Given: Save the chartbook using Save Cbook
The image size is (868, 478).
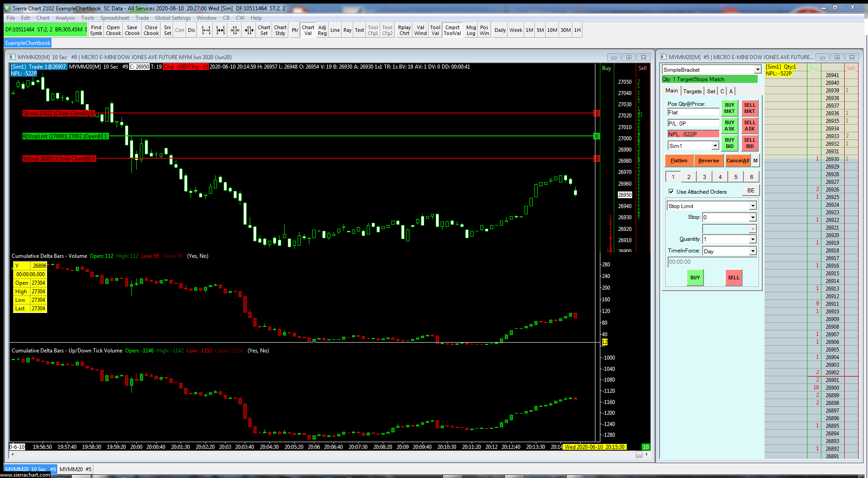Looking at the screenshot, I should (132, 30).
